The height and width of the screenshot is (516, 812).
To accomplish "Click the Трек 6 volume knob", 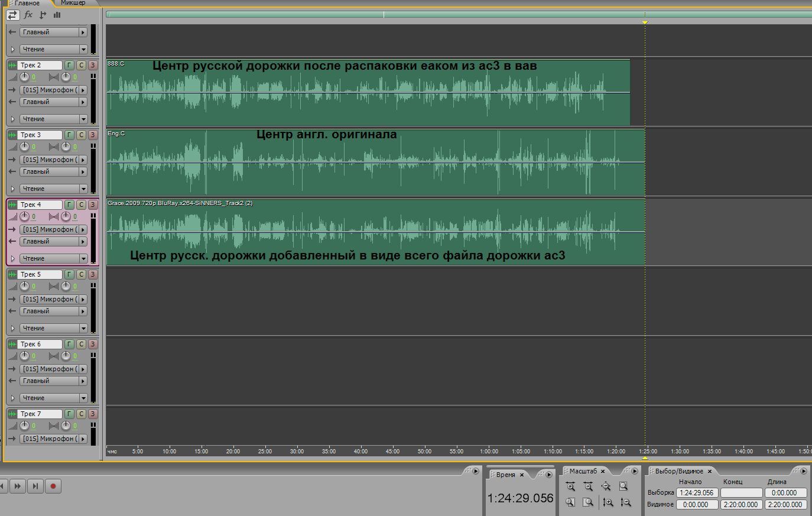I will (x=24, y=356).
